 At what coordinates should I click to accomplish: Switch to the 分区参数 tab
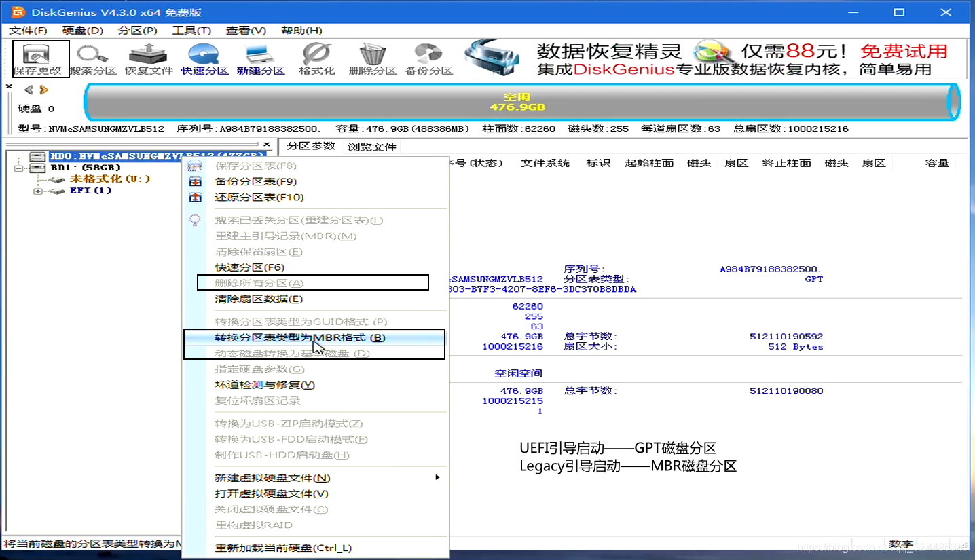click(x=310, y=146)
